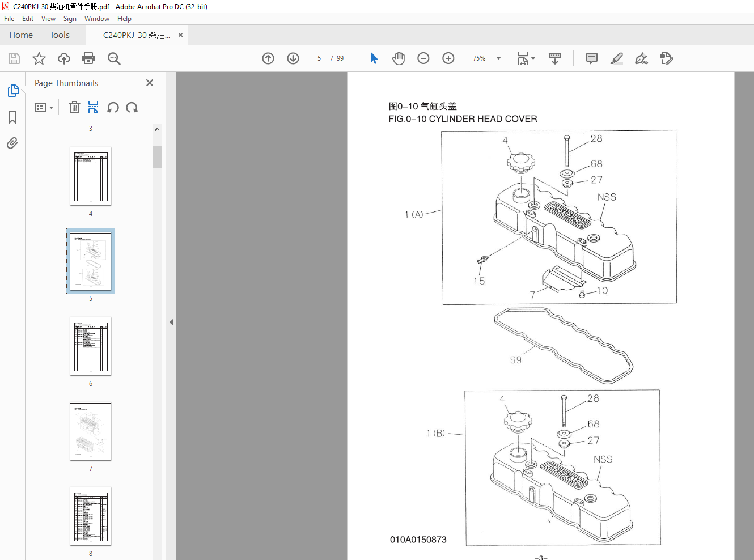This screenshot has height=560, width=754.
Task: Open the Help menu
Action: 124,19
